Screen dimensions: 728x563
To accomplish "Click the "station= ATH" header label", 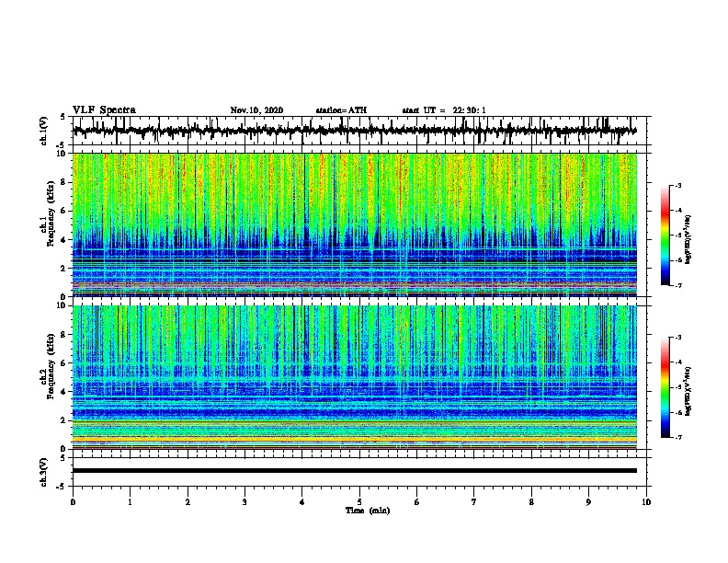I will point(341,110).
